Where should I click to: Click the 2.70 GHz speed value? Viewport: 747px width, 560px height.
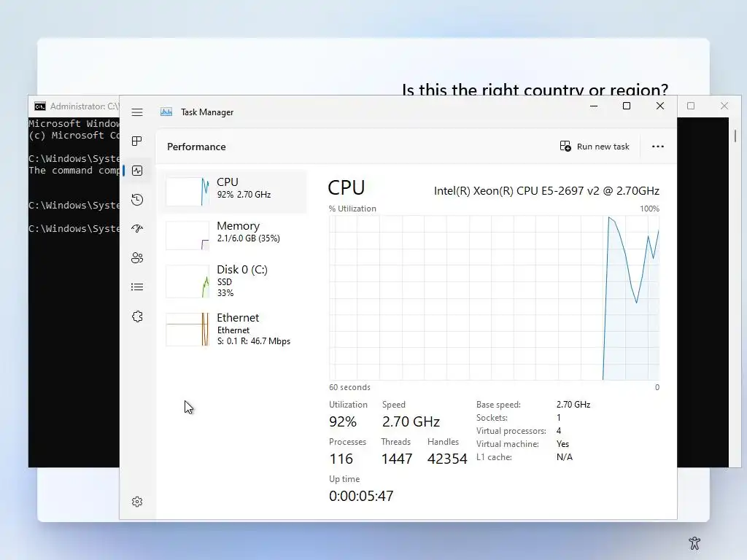(x=411, y=421)
